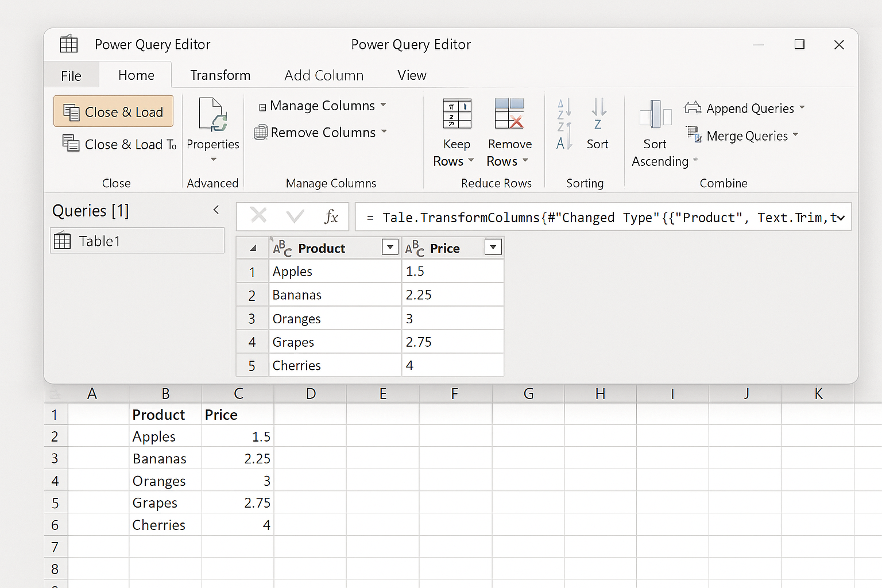Image resolution: width=882 pixels, height=588 pixels.
Task: Switch to the View tab
Action: [x=412, y=75]
